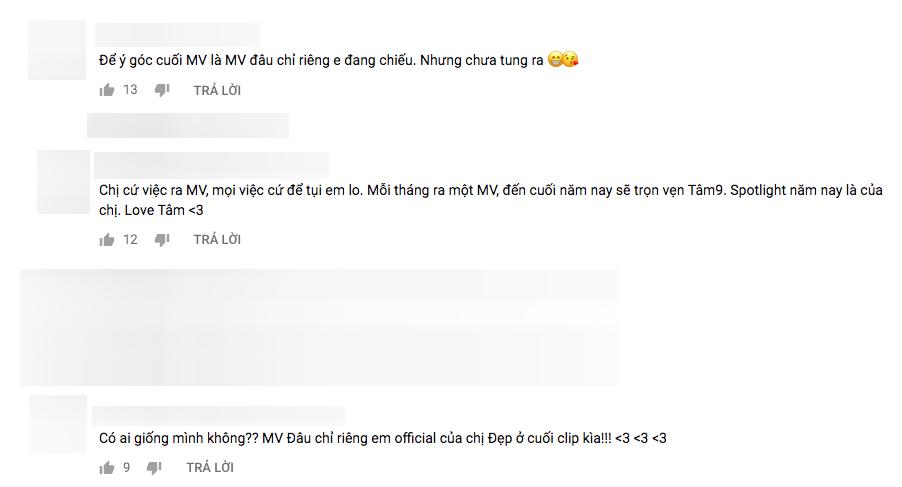Open the first commenter's avatar
The width and height of the screenshot is (902, 487).
click(57, 50)
